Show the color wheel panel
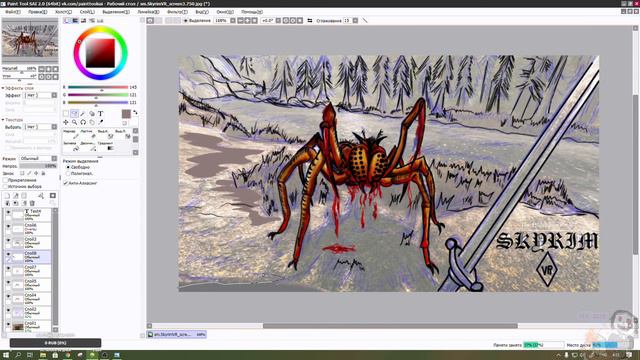The image size is (640, 360). coord(67,20)
